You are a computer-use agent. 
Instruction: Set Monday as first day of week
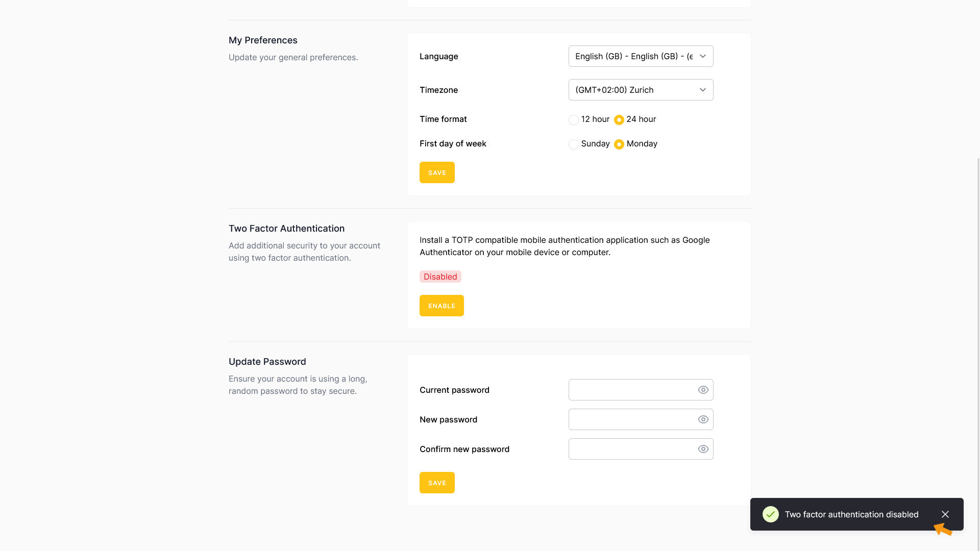[619, 144]
